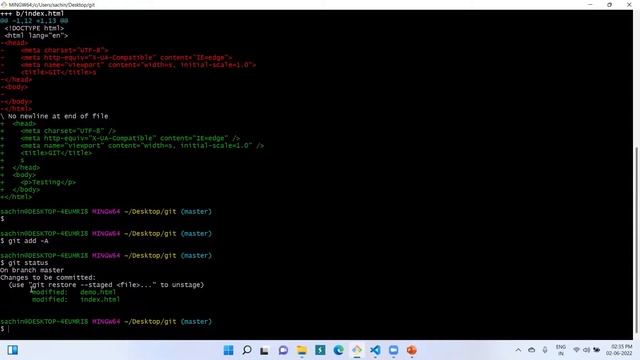Viewport: 640px width, 360px height.
Task: Click the 'git status' command text
Action: [28, 263]
